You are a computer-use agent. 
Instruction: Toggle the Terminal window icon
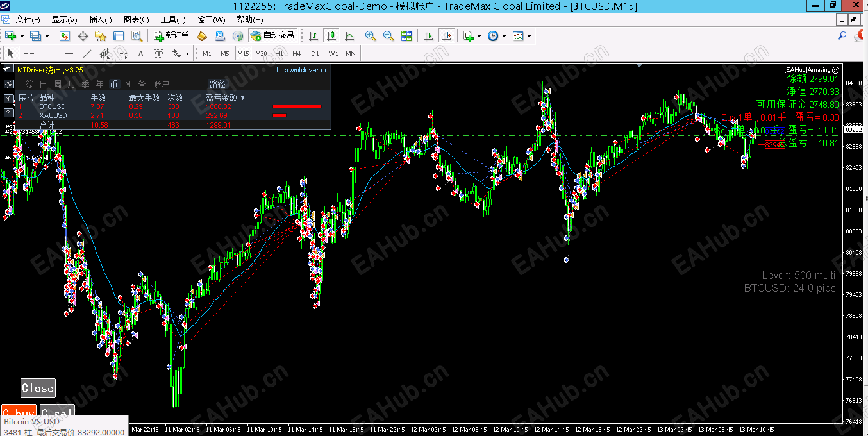[x=119, y=36]
